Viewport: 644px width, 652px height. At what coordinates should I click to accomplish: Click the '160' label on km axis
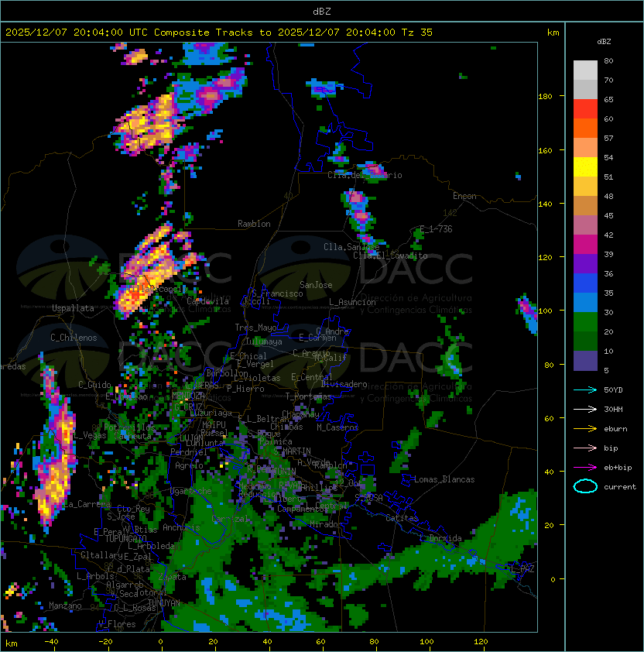[x=545, y=150]
